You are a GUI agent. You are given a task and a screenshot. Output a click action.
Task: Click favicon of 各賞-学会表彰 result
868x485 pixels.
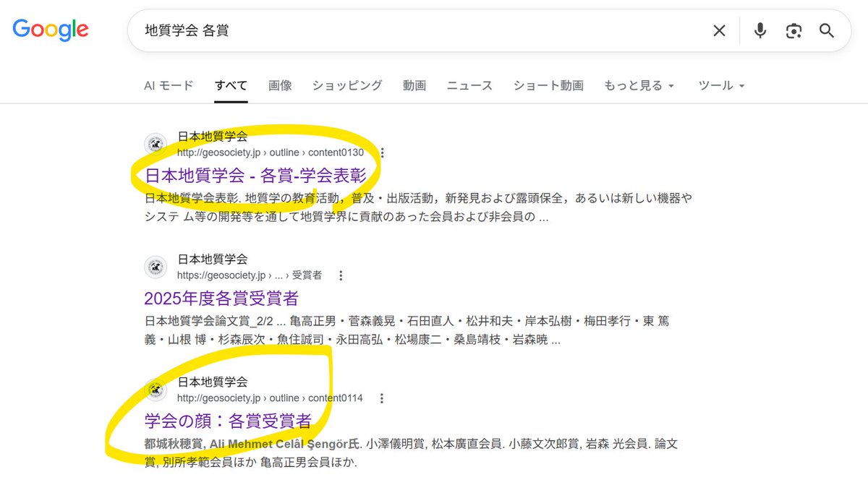point(156,145)
